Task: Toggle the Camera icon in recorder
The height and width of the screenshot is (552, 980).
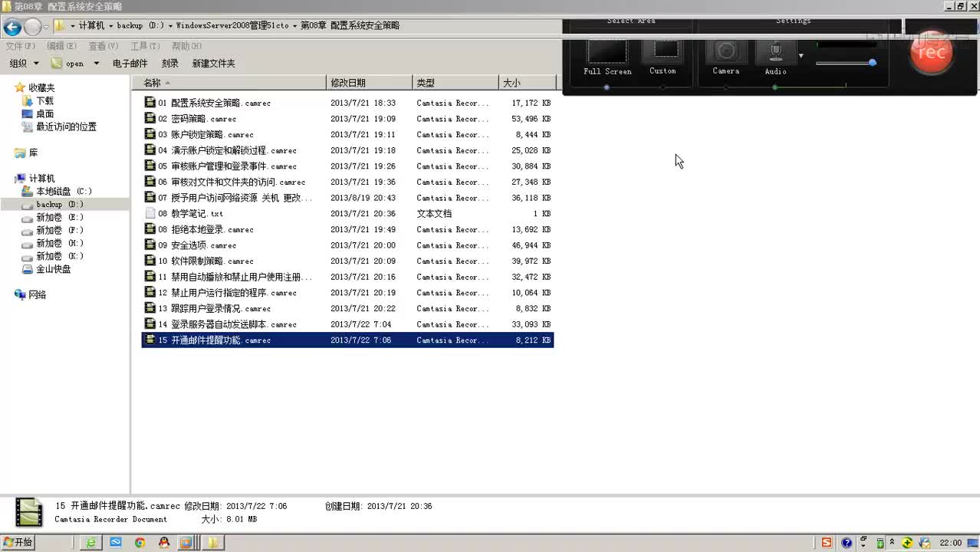Action: pyautogui.click(x=725, y=51)
